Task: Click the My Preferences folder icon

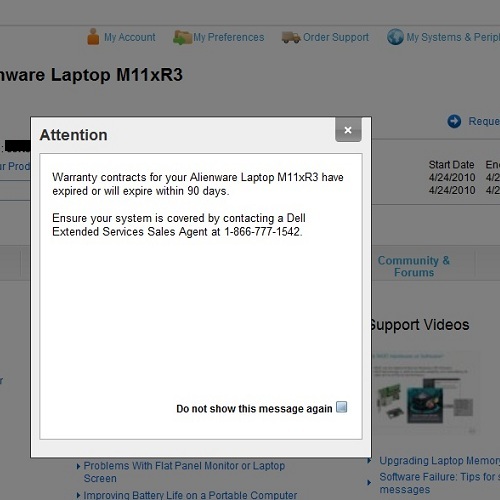Action: 182,37
